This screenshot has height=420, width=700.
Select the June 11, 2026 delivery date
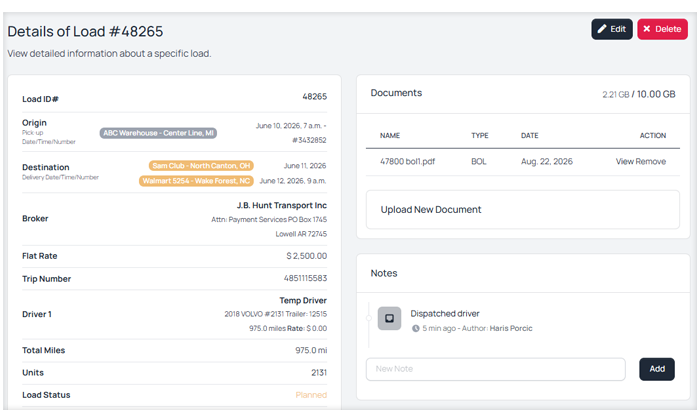[x=305, y=166]
